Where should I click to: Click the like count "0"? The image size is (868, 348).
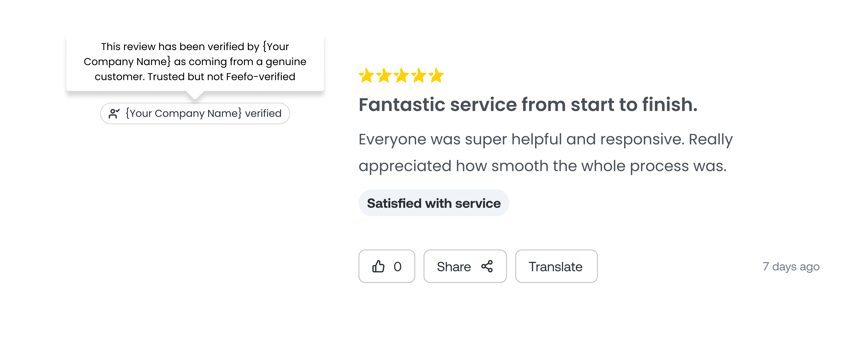(x=398, y=267)
